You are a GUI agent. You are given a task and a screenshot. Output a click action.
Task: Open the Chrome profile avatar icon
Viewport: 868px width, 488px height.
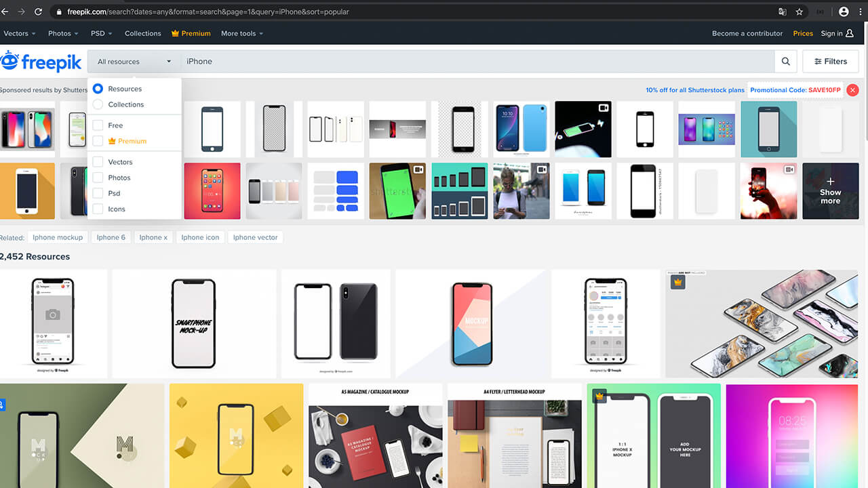pyautogui.click(x=844, y=12)
